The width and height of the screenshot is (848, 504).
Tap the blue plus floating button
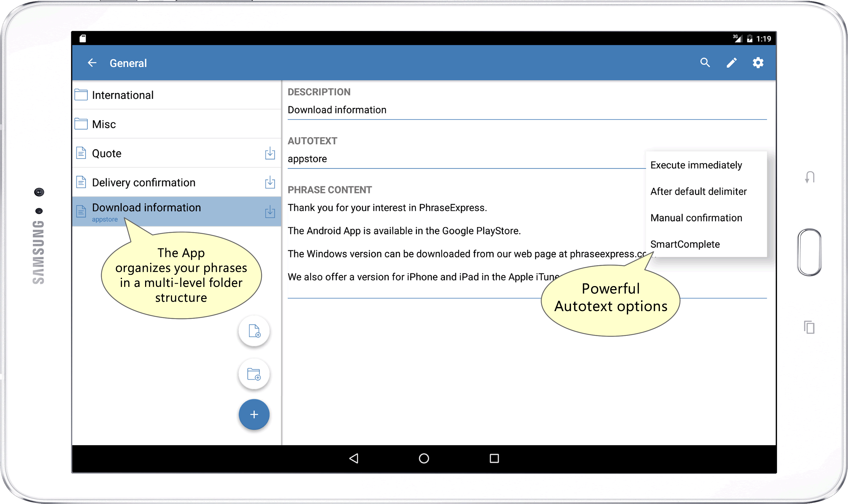click(x=254, y=415)
